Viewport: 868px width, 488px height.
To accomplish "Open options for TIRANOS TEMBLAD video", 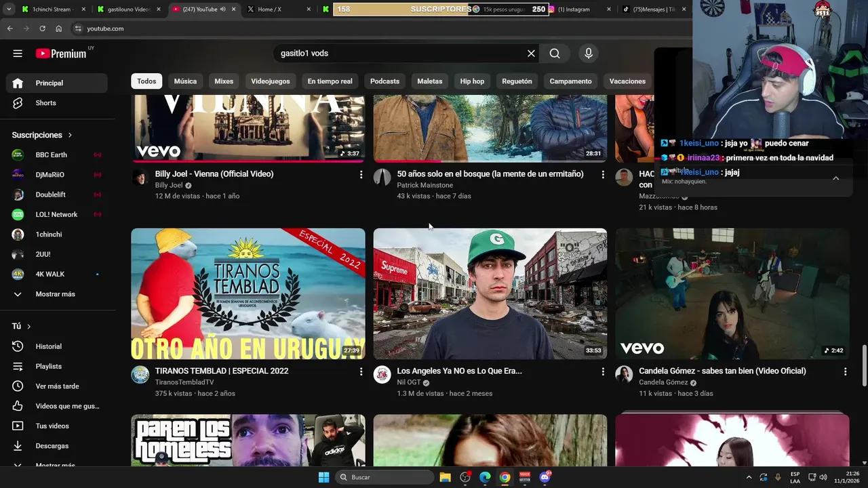I will pos(361,372).
